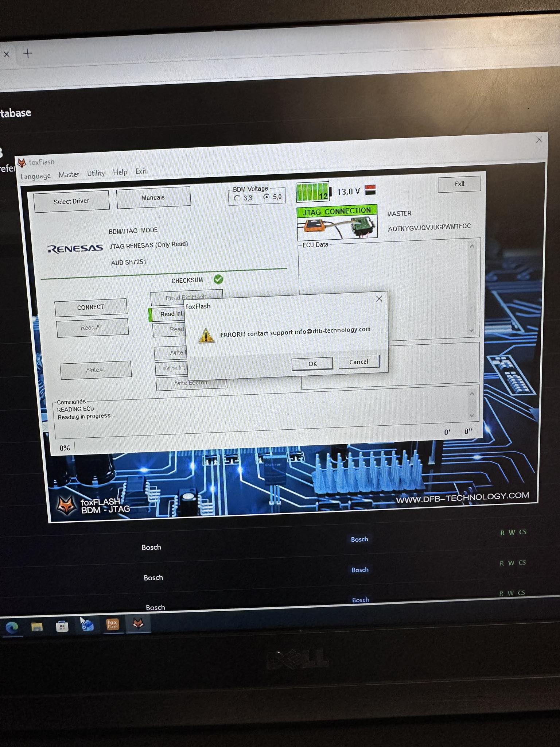Image resolution: width=560 pixels, height=747 pixels.
Task: Click the orange foxFlash taskbar icon
Action: 112,624
